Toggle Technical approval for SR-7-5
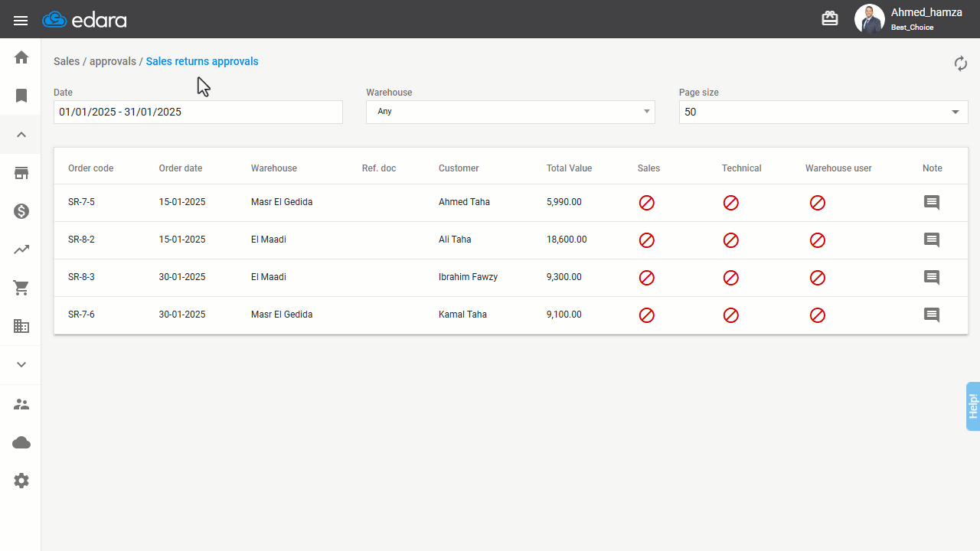This screenshot has width=980, height=551. 731,203
